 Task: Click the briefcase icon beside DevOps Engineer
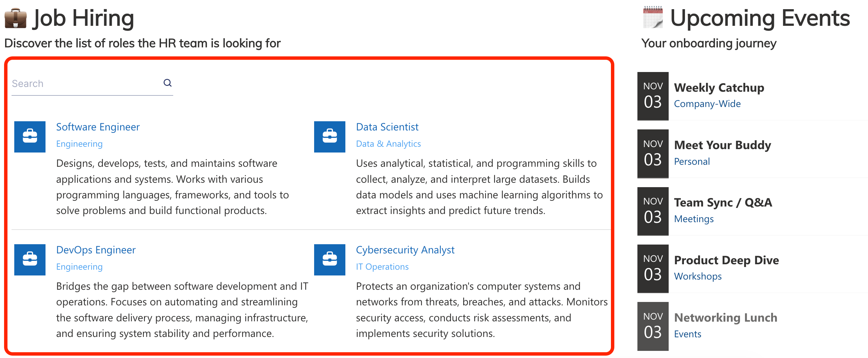click(30, 259)
